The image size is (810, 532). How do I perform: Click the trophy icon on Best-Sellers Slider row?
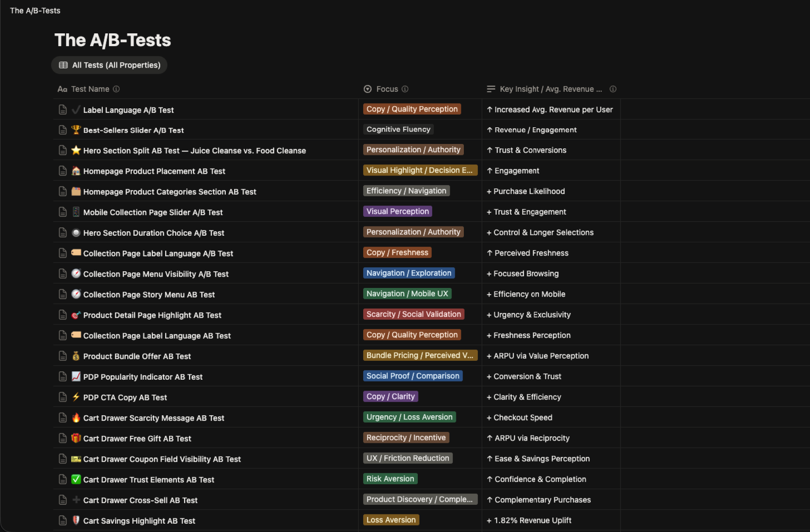pyautogui.click(x=76, y=130)
